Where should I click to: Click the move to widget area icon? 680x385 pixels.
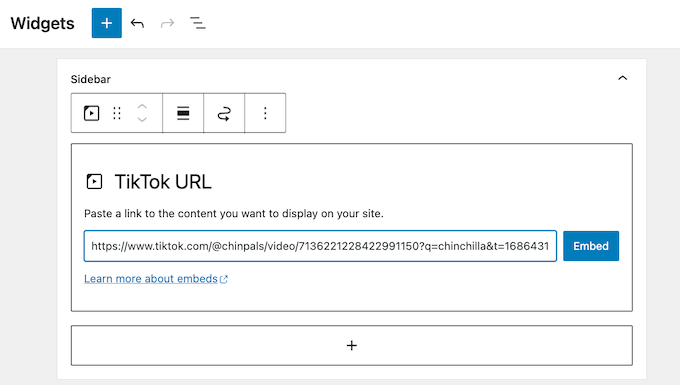(x=224, y=113)
